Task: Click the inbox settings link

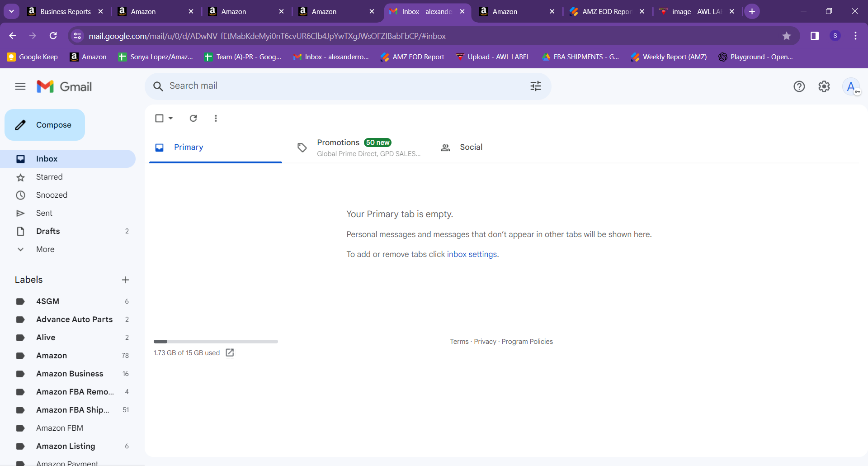Action: pyautogui.click(x=472, y=254)
